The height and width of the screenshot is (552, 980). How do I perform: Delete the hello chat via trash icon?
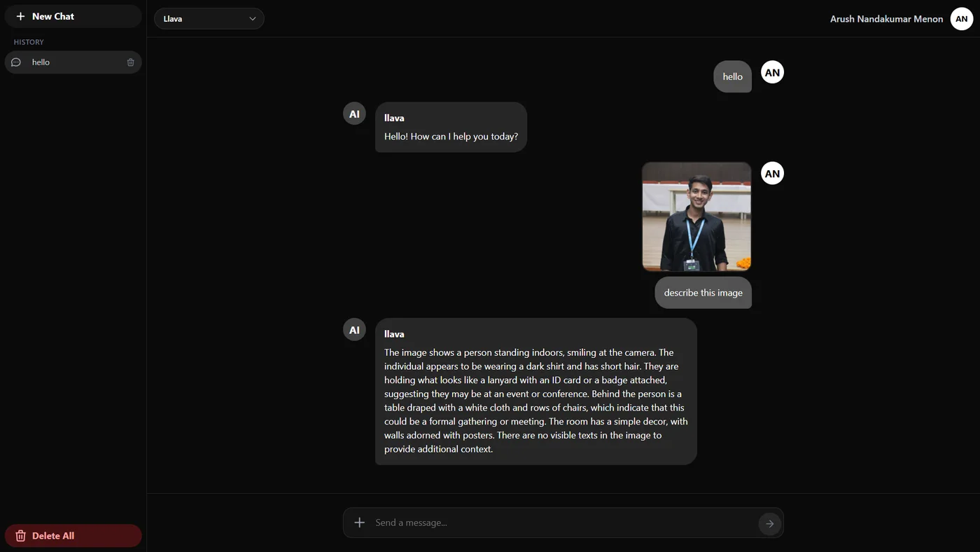[x=131, y=62]
